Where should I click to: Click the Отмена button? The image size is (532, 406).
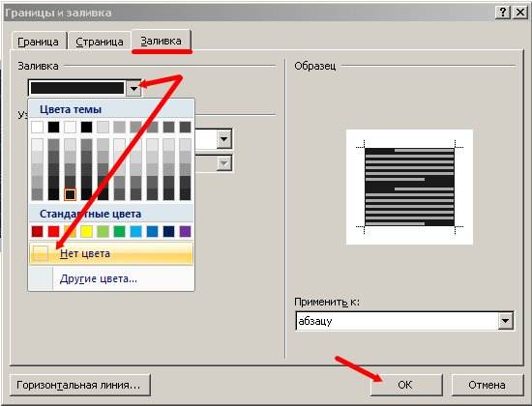(487, 385)
